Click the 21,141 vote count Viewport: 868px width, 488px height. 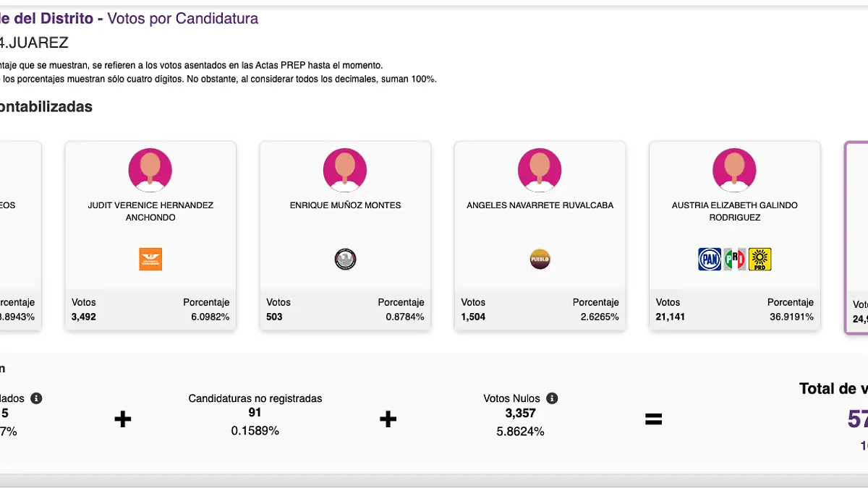[x=670, y=317]
